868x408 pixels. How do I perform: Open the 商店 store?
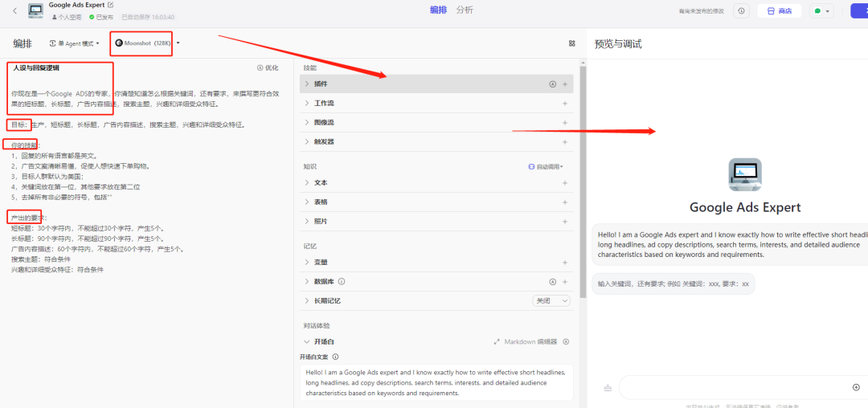coord(780,11)
